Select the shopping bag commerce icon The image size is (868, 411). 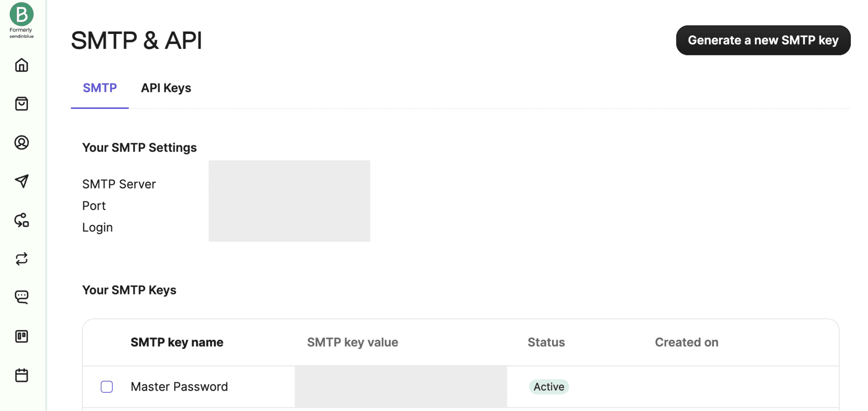coord(21,104)
